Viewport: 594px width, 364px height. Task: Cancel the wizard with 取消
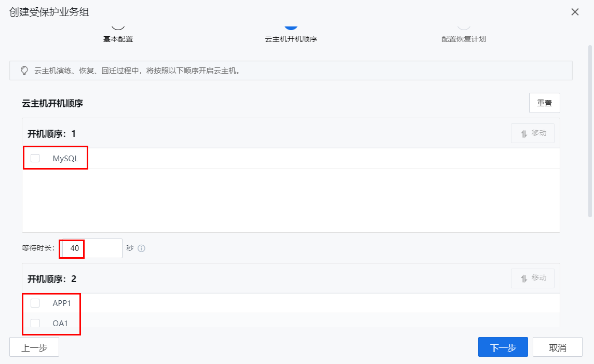click(557, 347)
